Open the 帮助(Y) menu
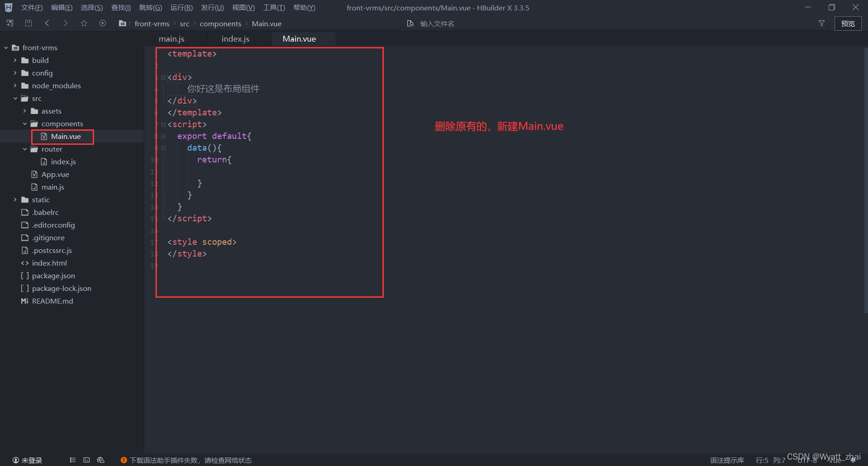868x466 pixels. tap(304, 8)
